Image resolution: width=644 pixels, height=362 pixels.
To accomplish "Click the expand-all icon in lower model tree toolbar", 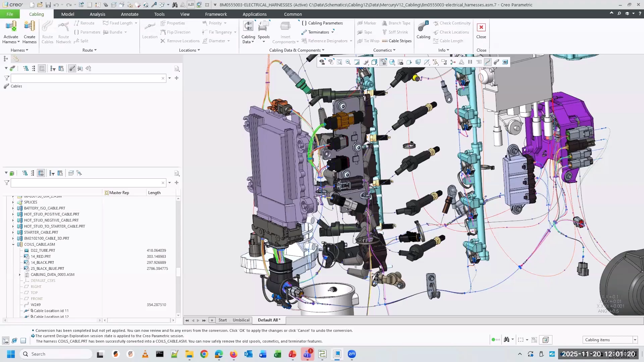I will pos(25,173).
